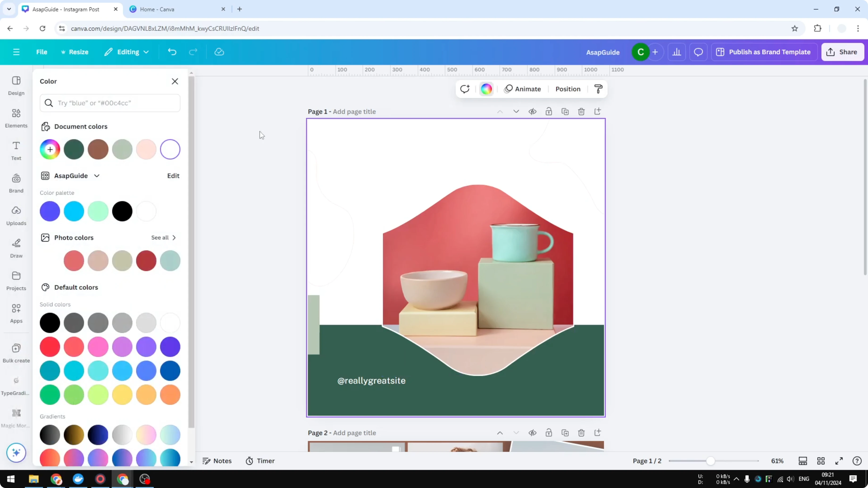Open the Draw panel
Image resolution: width=868 pixels, height=488 pixels.
(x=16, y=248)
